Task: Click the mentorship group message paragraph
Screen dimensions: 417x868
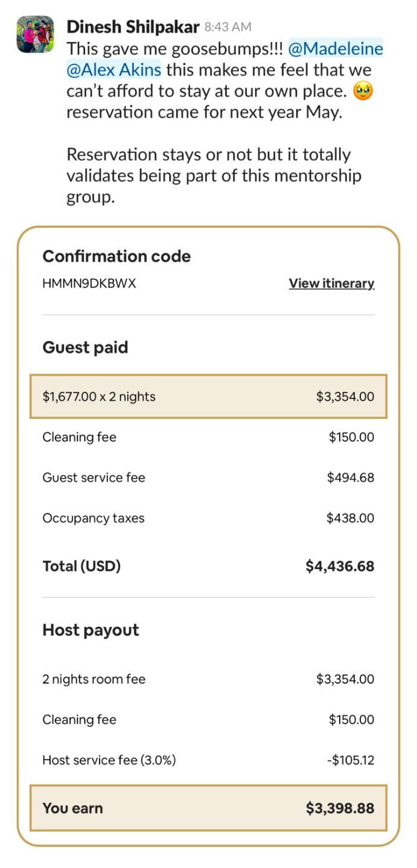Action: tap(214, 176)
